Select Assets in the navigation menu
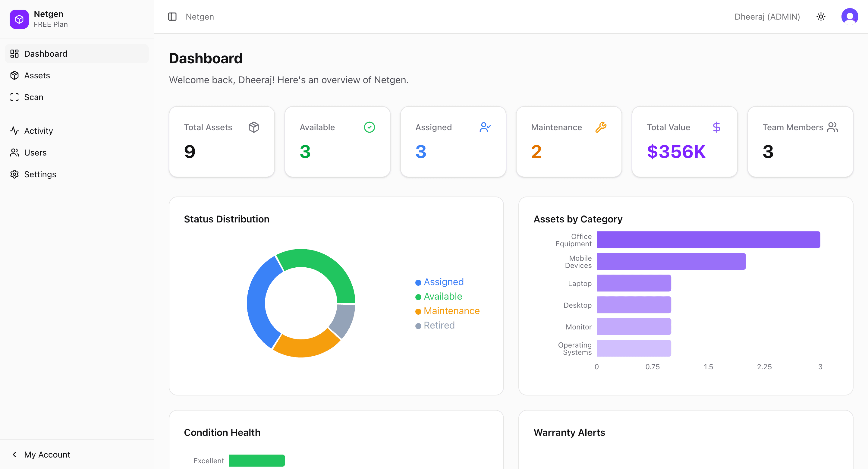Screen dimensions: 868x469 coord(37,75)
